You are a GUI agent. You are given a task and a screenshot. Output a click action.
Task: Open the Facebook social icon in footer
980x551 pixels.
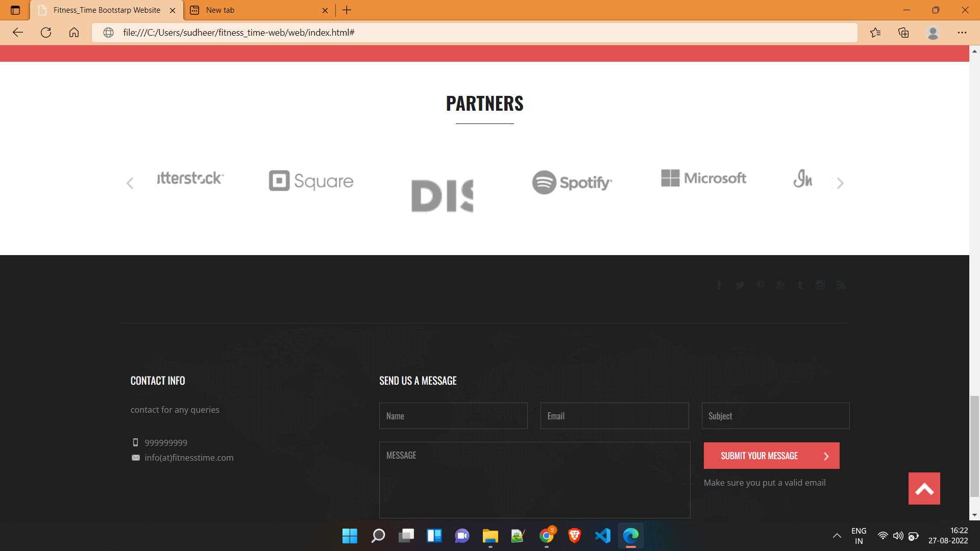click(x=719, y=285)
